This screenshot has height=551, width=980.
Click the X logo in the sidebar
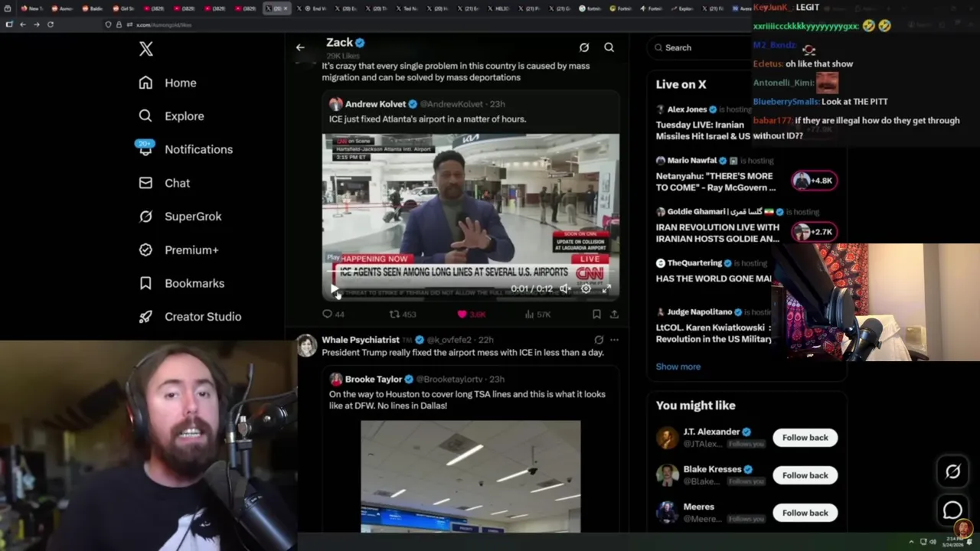tap(145, 49)
